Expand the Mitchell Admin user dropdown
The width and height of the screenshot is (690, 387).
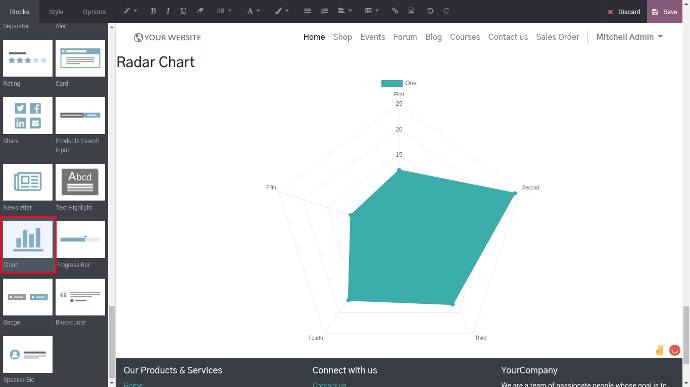629,37
